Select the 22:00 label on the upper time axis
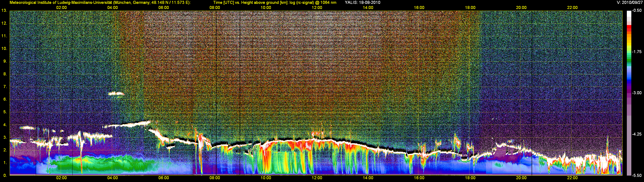The height and width of the screenshot is (182, 644). tap(572, 8)
